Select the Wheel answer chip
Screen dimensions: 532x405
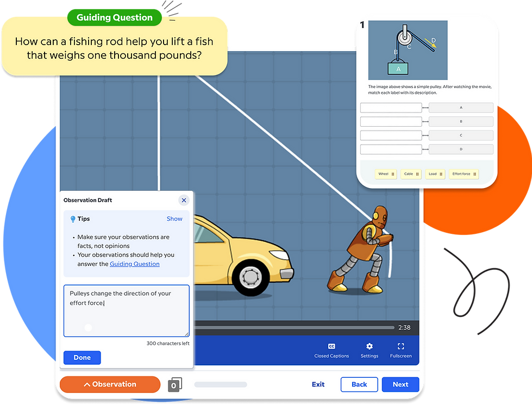coord(386,174)
